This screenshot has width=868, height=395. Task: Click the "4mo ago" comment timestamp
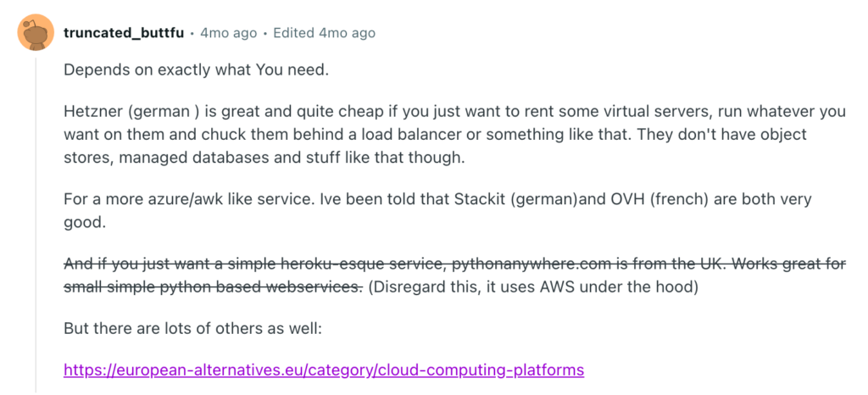point(228,33)
